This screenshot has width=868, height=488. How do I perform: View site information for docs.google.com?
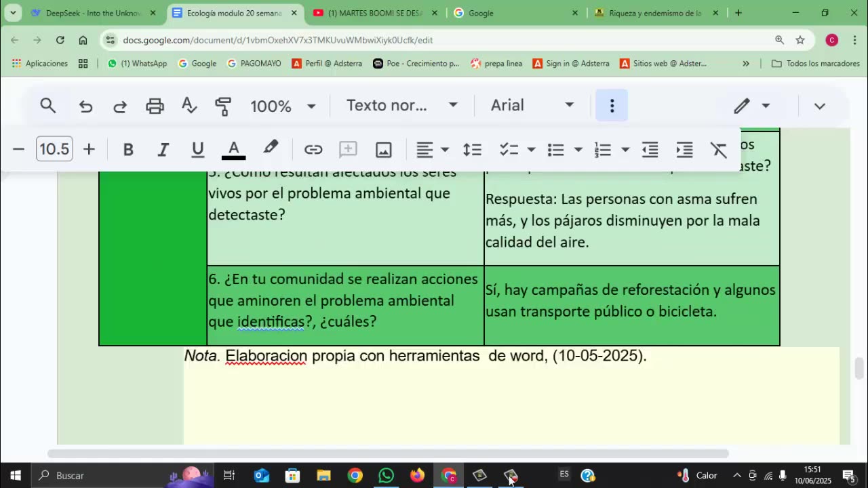(110, 40)
